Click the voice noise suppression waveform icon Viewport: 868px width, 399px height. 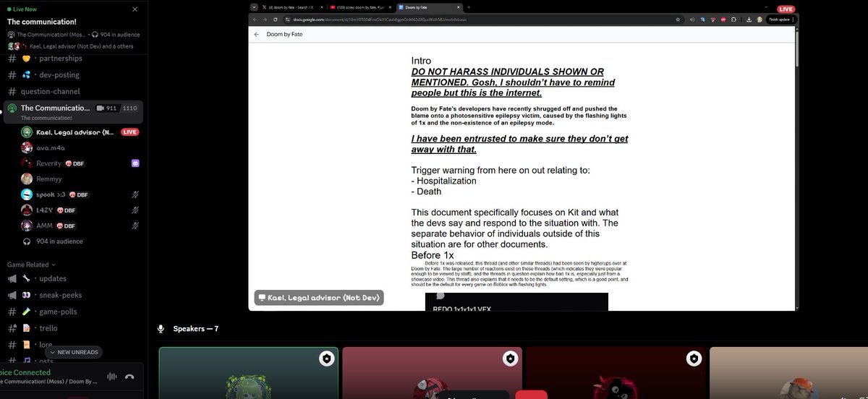click(x=111, y=376)
